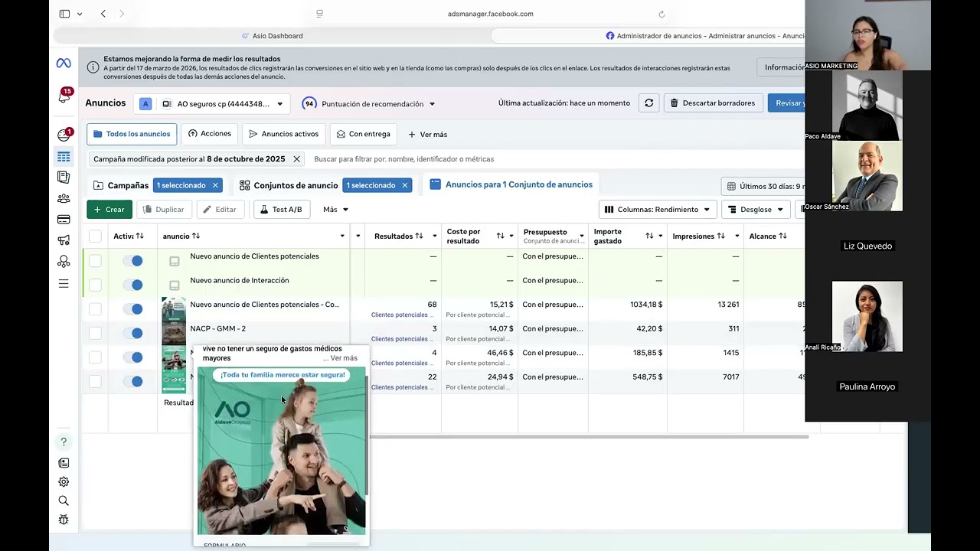Viewport: 980px width, 551px height.
Task: Open the Desglose dropdown
Action: [756, 210]
